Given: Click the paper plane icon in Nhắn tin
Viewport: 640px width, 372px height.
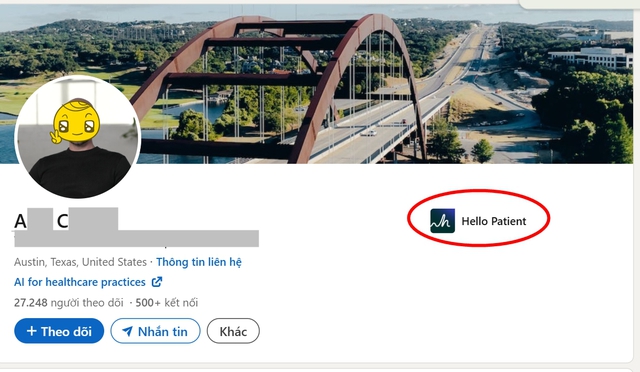Looking at the screenshot, I should click(127, 331).
